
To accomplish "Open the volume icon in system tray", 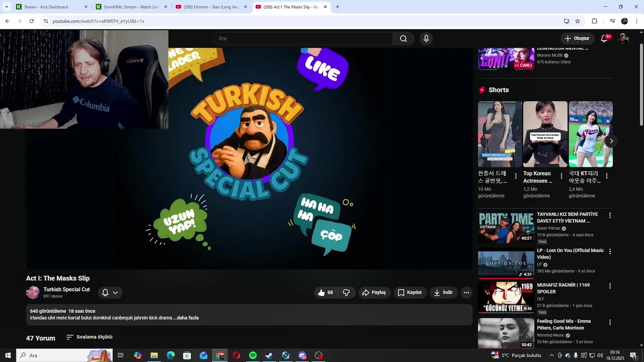I will [x=600, y=355].
